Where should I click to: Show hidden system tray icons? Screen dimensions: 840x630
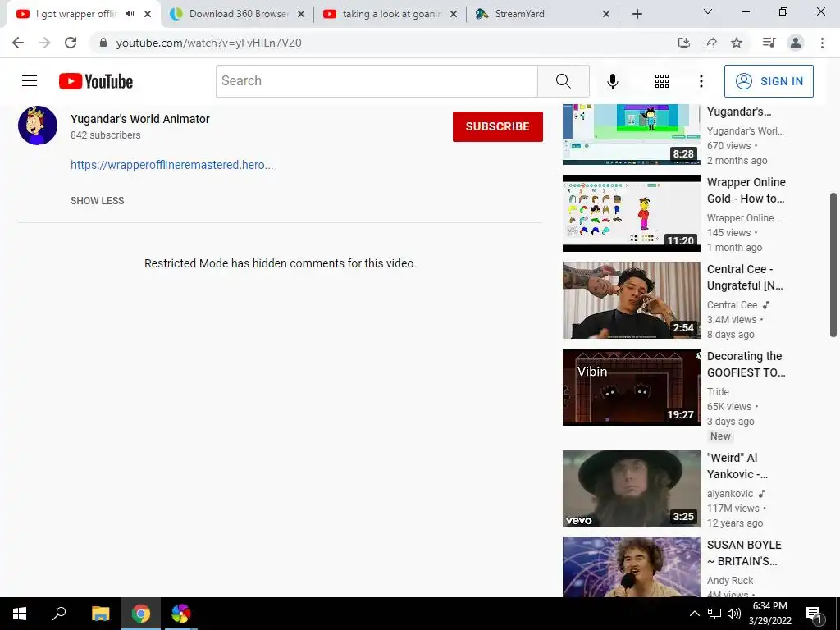694,614
